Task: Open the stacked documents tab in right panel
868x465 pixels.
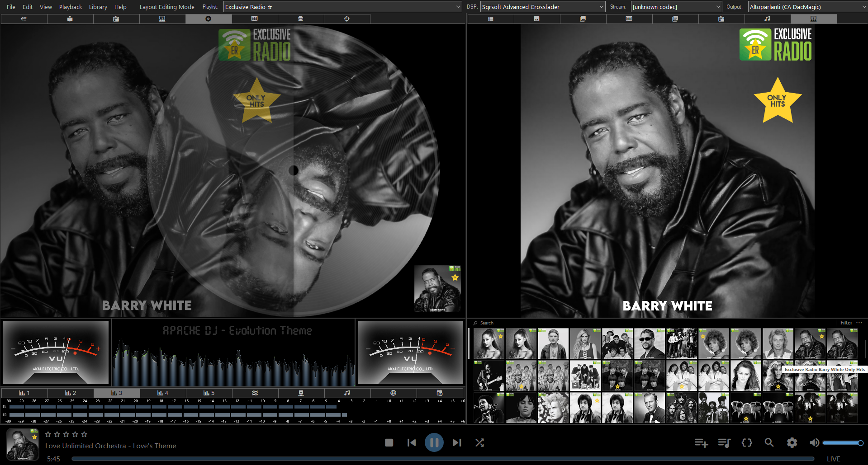Action: point(675,19)
